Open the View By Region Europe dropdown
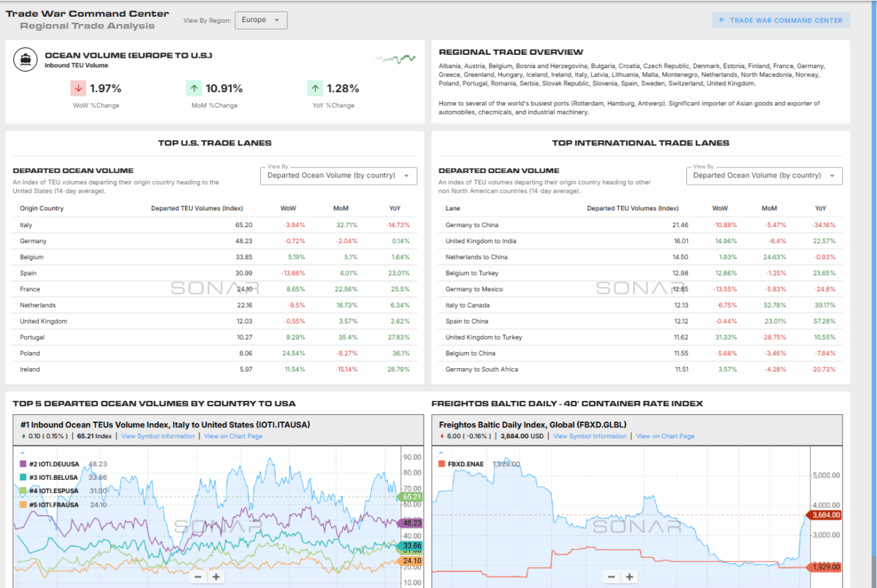The width and height of the screenshot is (877, 588). (261, 20)
